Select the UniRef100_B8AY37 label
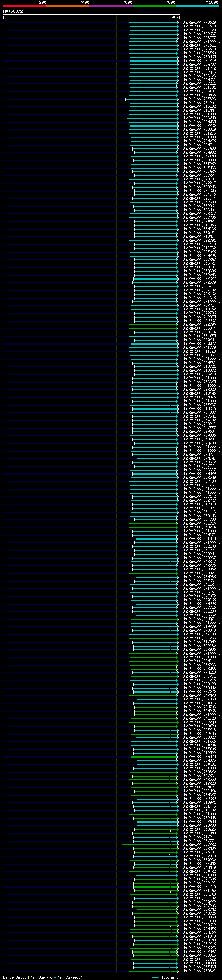The image size is (222, 980). click(199, 64)
